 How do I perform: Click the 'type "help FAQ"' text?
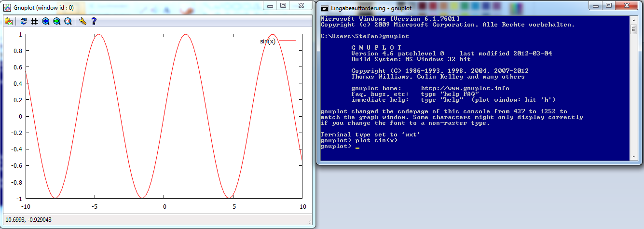pos(450,94)
